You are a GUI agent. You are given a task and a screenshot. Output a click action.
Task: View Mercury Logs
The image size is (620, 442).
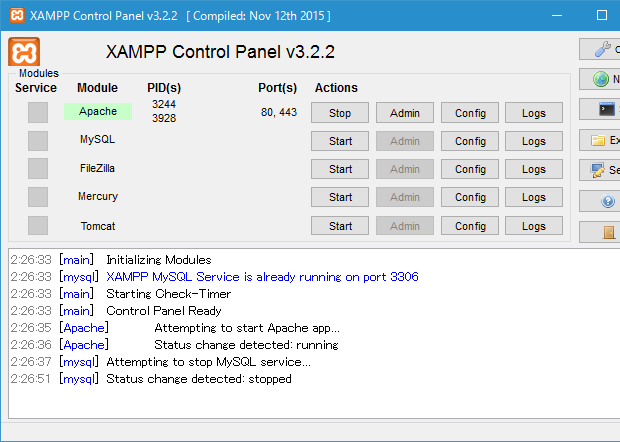(534, 197)
